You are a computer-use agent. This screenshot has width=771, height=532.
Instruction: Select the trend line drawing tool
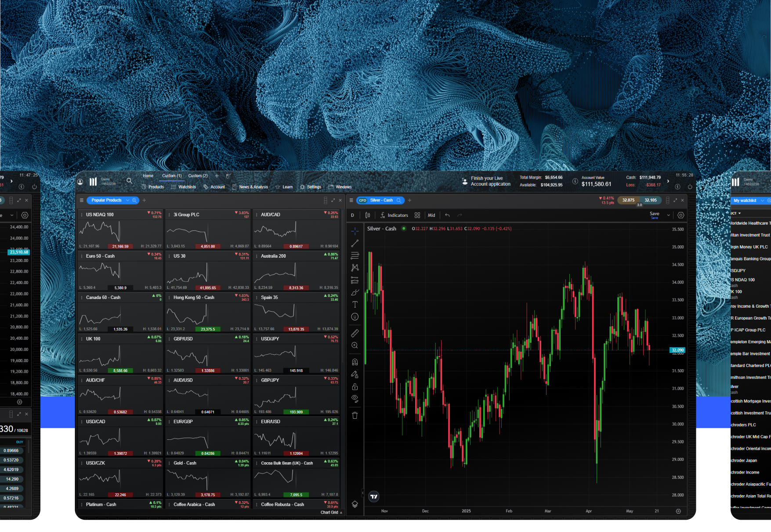point(355,243)
